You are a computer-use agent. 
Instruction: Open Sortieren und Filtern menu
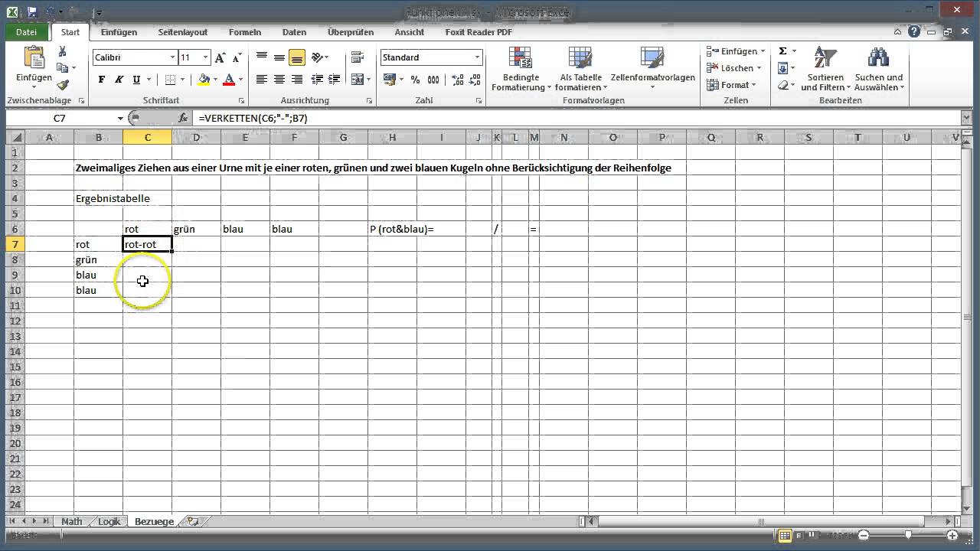pyautogui.click(x=825, y=69)
